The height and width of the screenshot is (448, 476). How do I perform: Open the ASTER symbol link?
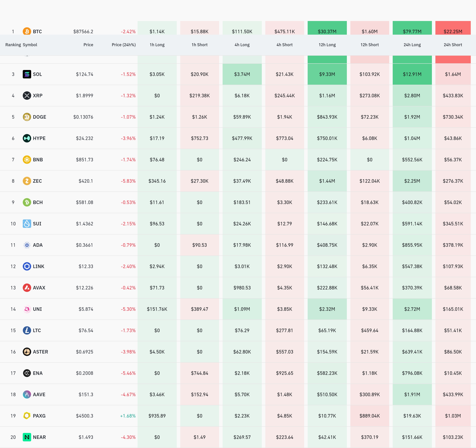[x=40, y=352]
